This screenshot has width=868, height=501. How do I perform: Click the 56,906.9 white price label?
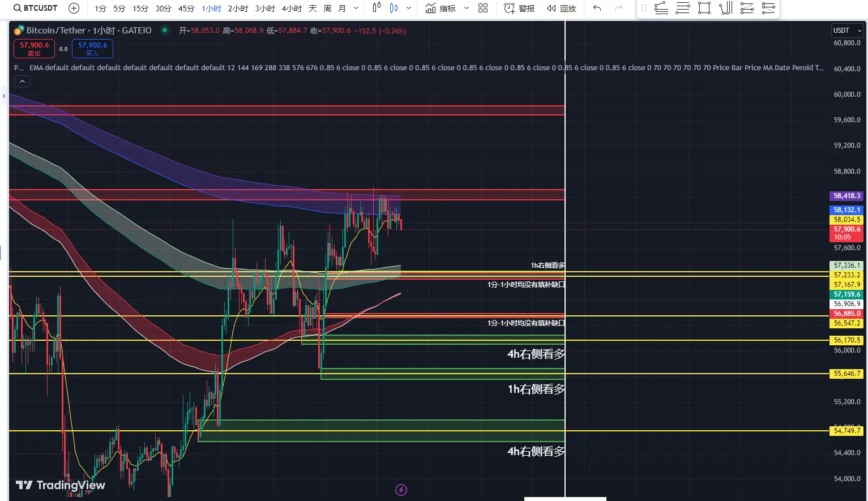pyautogui.click(x=846, y=304)
